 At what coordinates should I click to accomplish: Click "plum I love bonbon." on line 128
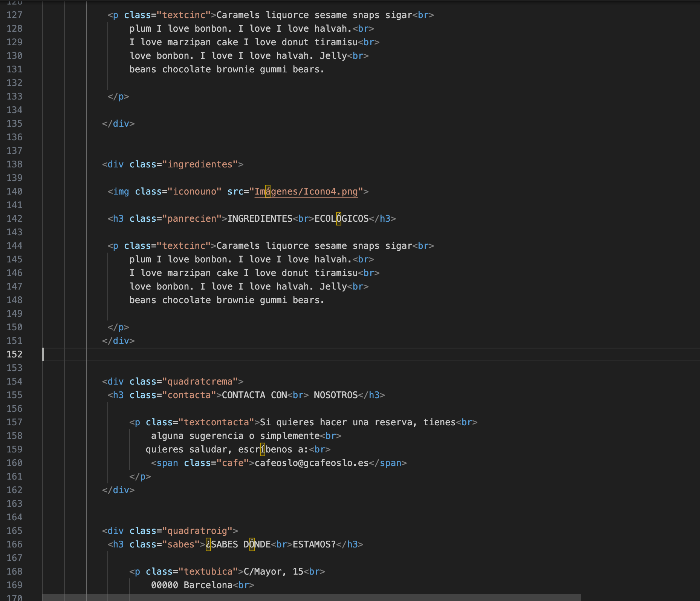[x=181, y=29]
